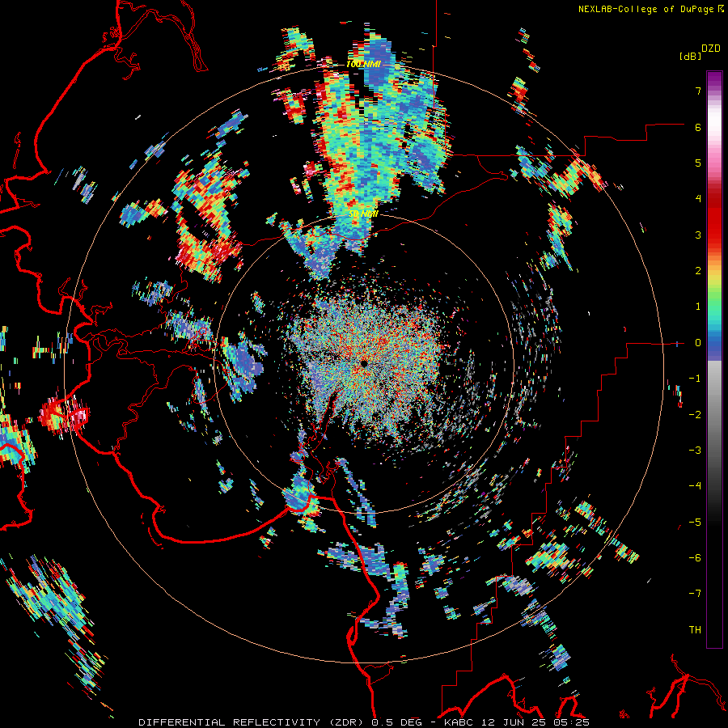Viewport: 728px width, 728px height.
Task: Click the 4 value on color scale
Action: coord(698,199)
